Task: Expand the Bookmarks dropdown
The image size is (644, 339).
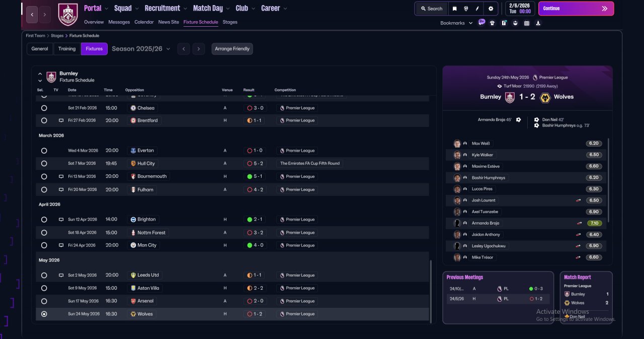Action: click(x=456, y=23)
